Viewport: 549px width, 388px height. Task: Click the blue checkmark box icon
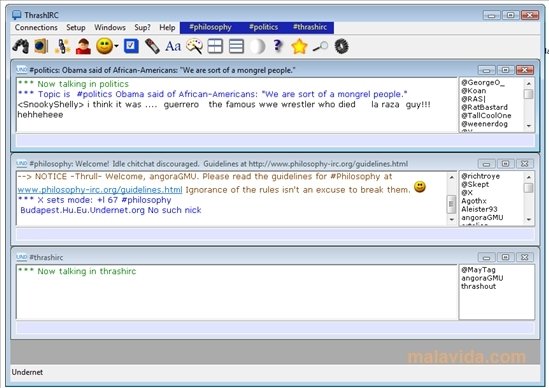click(131, 46)
